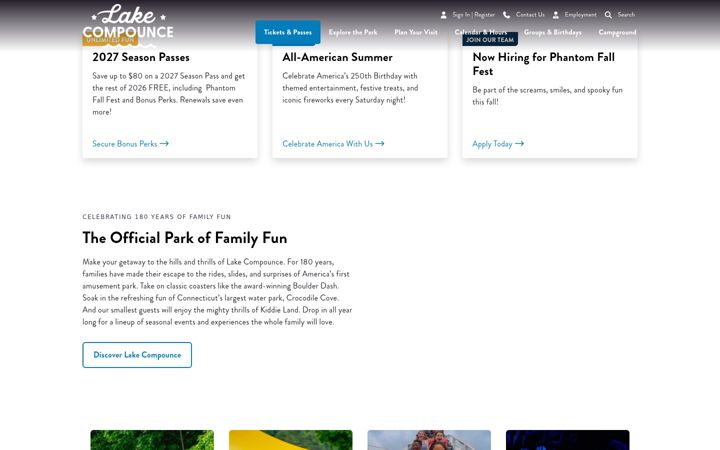Open the green trees thumbnail image
This screenshot has width=720, height=450.
click(x=152, y=440)
